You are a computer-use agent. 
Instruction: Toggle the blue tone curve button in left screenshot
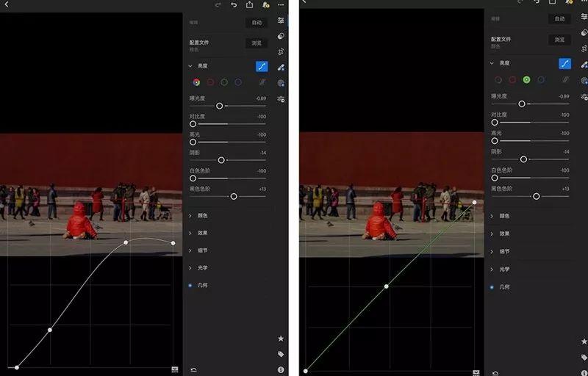click(x=262, y=66)
